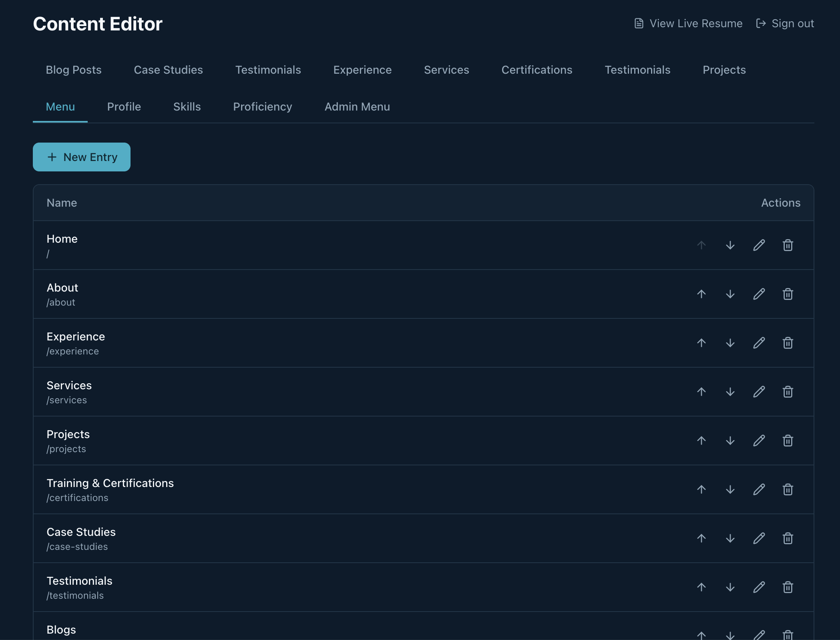Edit the Projects menu entry
Viewport: 840px width, 640px height.
point(759,441)
